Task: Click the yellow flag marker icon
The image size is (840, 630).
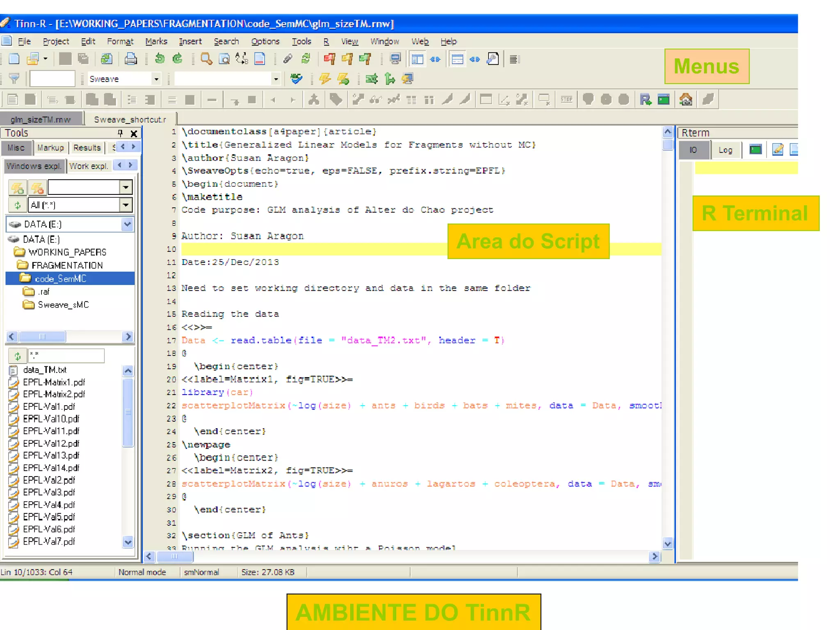Action: coord(347,59)
